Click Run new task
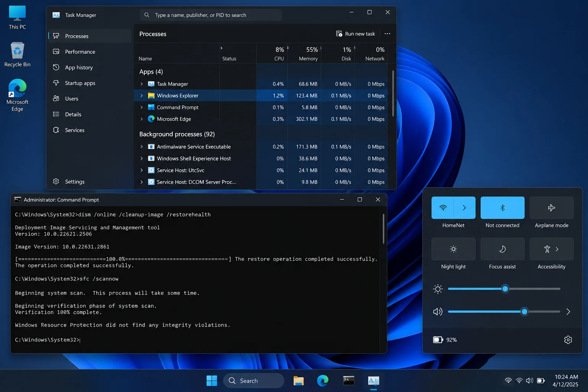The image size is (588, 392). (356, 34)
